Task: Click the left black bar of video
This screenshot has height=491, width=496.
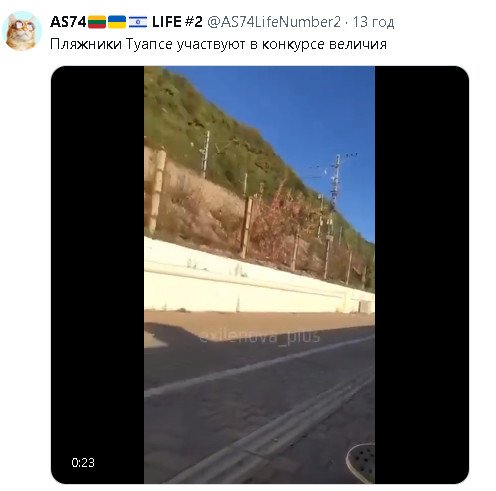Action: point(97,275)
